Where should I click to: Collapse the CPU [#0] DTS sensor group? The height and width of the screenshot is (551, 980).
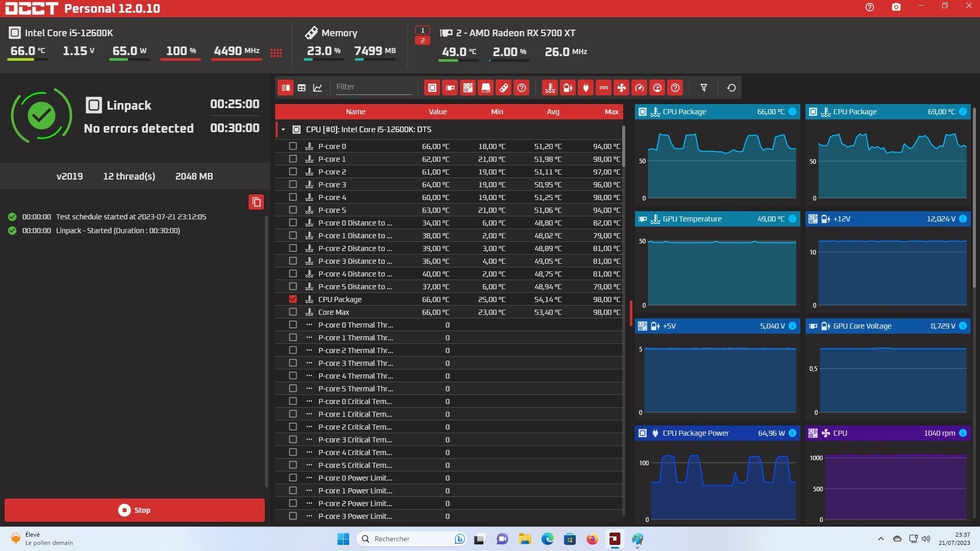tap(283, 130)
